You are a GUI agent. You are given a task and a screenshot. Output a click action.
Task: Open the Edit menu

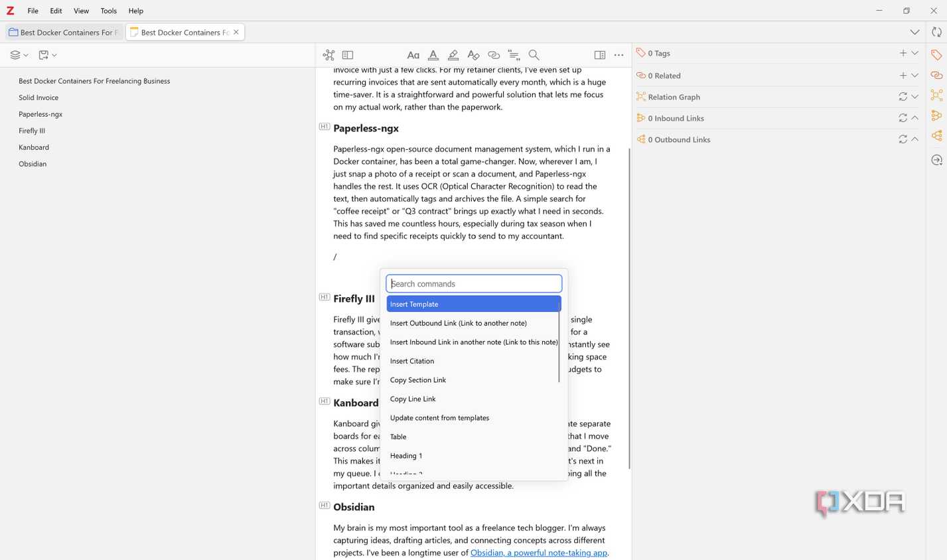point(56,11)
